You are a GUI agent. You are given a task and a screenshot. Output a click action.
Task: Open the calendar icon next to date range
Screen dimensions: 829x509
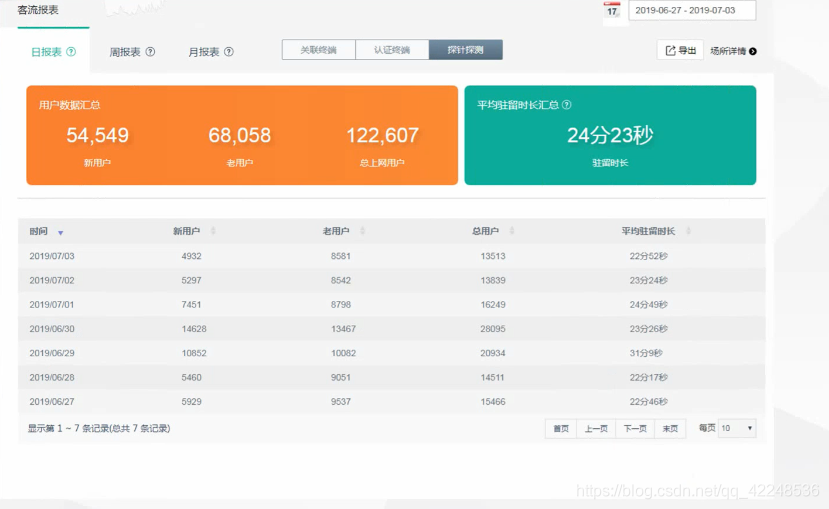pyautogui.click(x=612, y=10)
